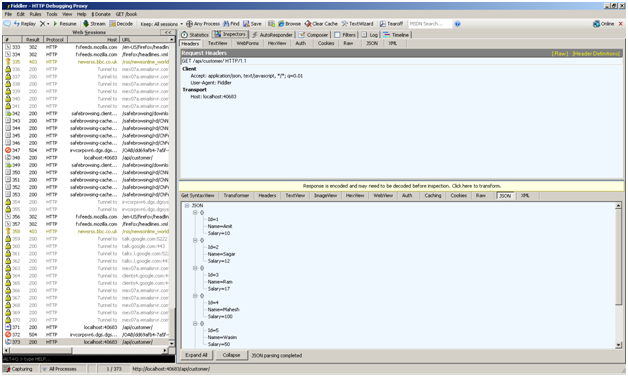
Task: Open the Keep: All sessions dropdown
Action: click(x=161, y=24)
